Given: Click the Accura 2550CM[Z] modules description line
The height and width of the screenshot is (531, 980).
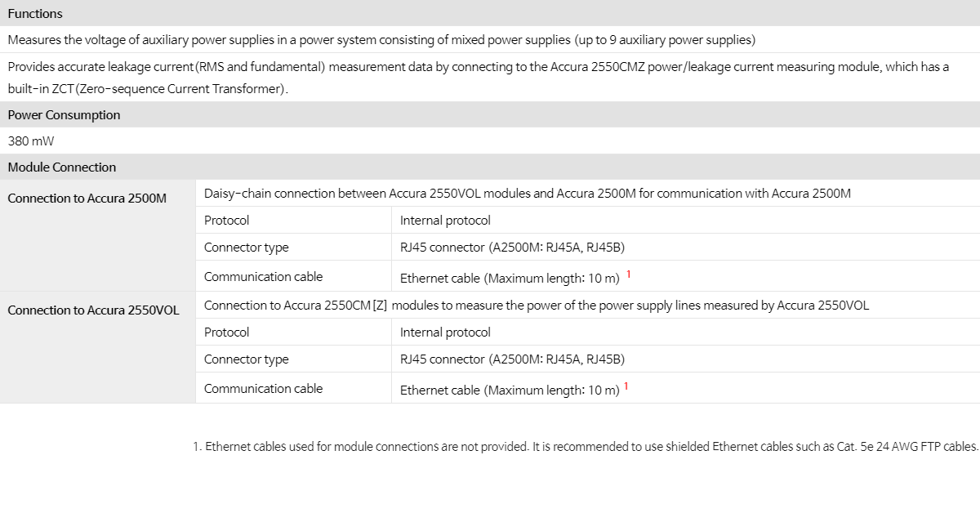Looking at the screenshot, I should coord(537,306).
